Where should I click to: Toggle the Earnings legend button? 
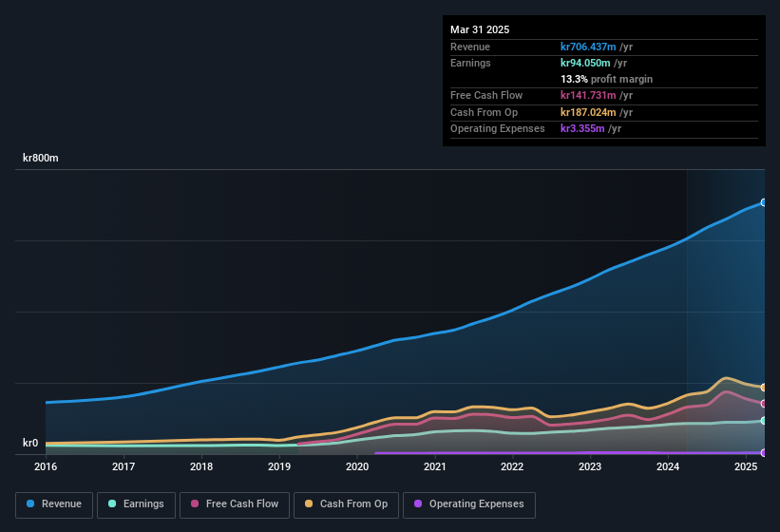[136, 505]
